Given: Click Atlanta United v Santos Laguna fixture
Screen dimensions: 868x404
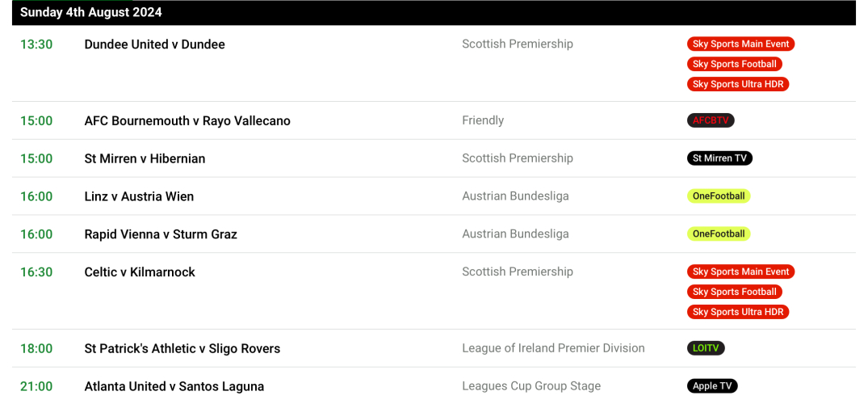Looking at the screenshot, I should pyautogui.click(x=174, y=386).
